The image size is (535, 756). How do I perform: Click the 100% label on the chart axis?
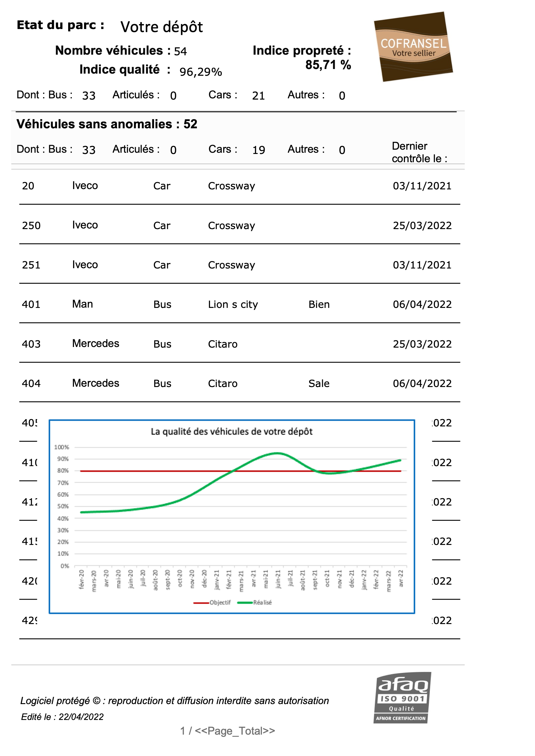tap(62, 447)
